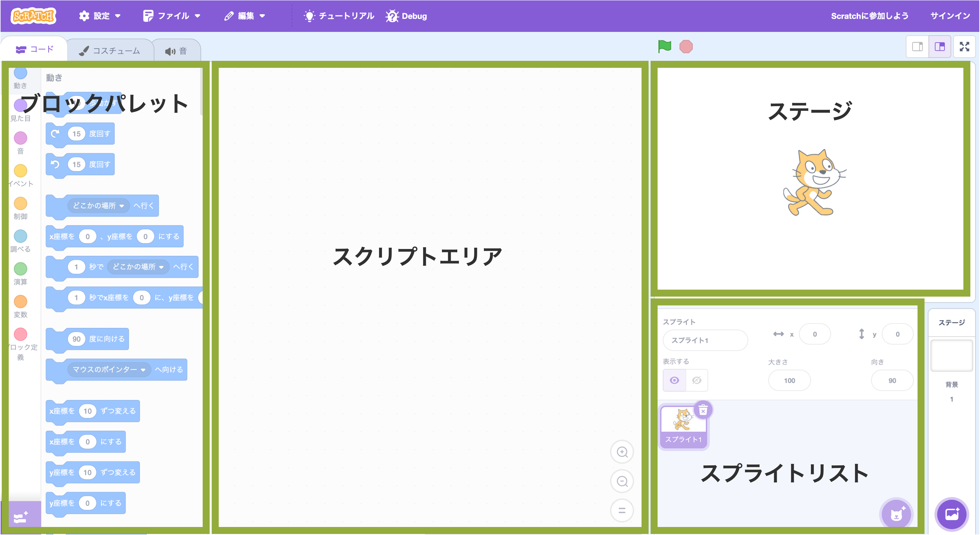Click the sprite y position field
This screenshot has width=980, height=535.
pos(897,334)
